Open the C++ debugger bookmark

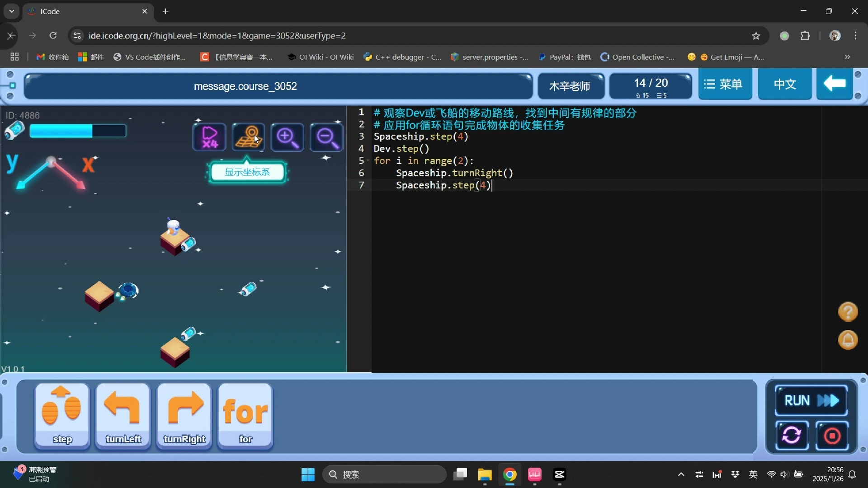(402, 57)
